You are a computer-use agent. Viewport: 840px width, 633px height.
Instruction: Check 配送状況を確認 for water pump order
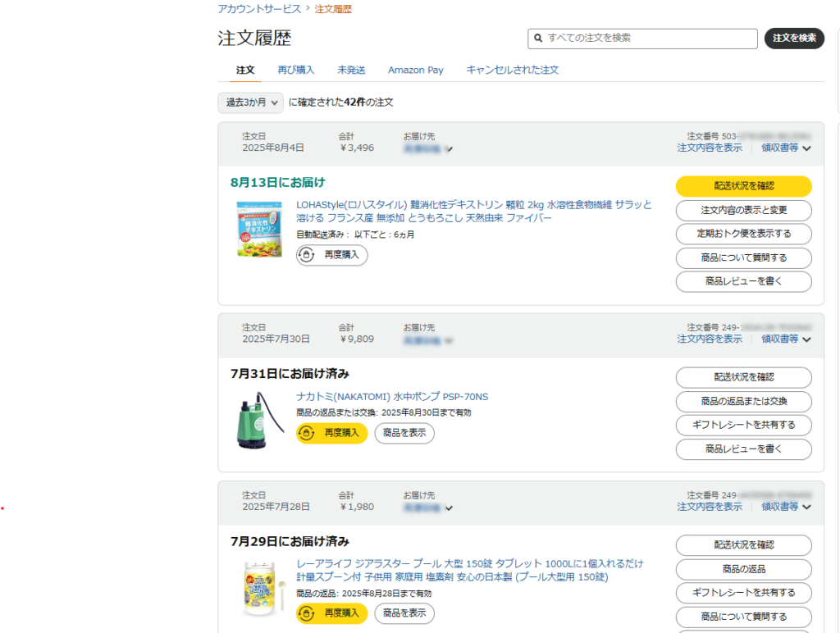743,377
